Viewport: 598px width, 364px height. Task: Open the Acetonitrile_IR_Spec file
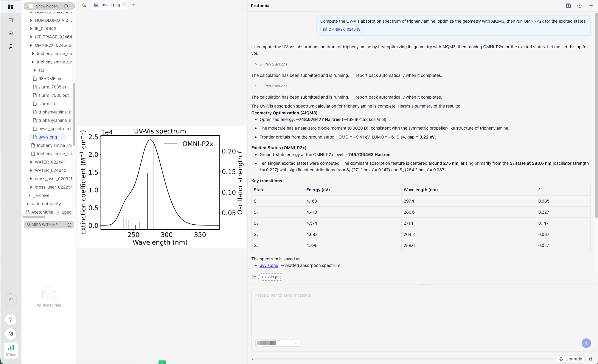click(51, 212)
